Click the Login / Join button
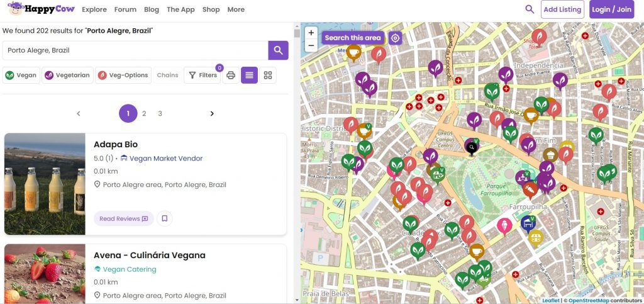The height and width of the screenshot is (304, 644). [611, 9]
